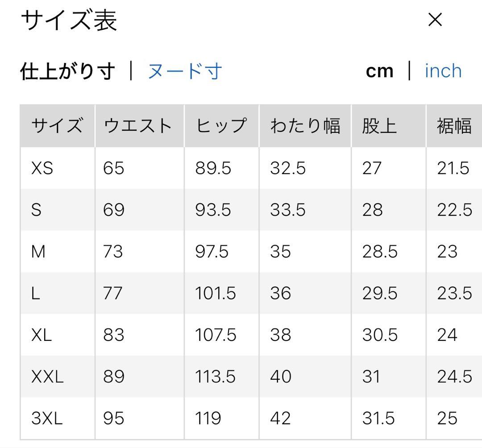Click the 股上 column header

tap(379, 126)
